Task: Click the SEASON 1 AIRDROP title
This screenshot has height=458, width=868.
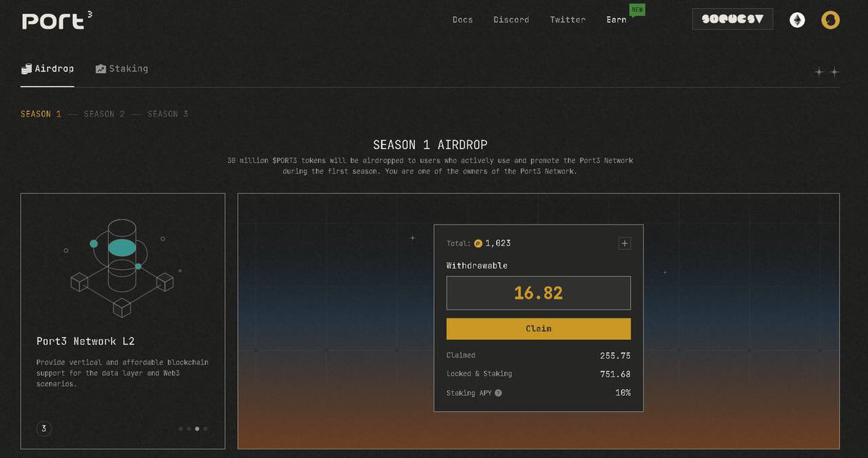Action: [x=430, y=145]
